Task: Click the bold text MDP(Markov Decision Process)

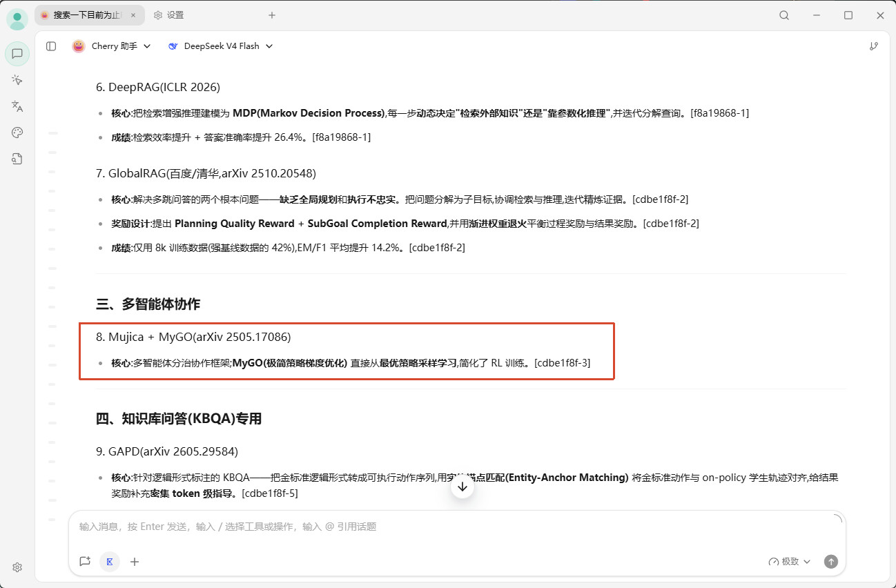Action: tap(309, 112)
